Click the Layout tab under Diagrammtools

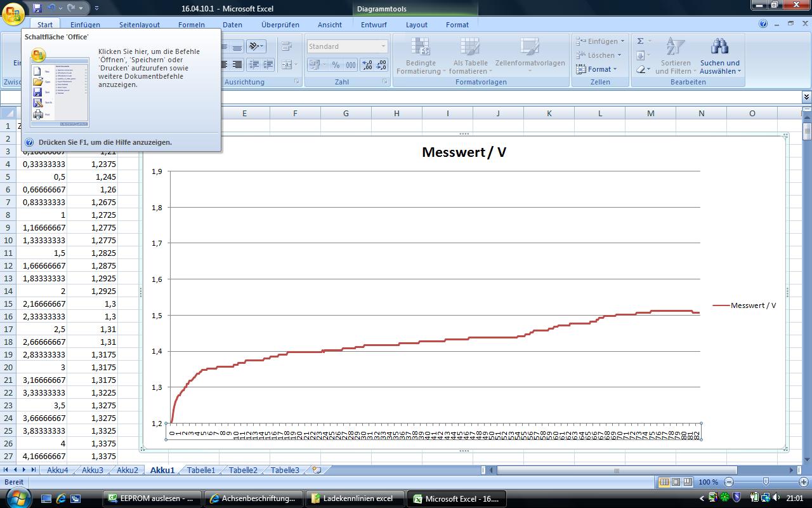click(x=416, y=25)
